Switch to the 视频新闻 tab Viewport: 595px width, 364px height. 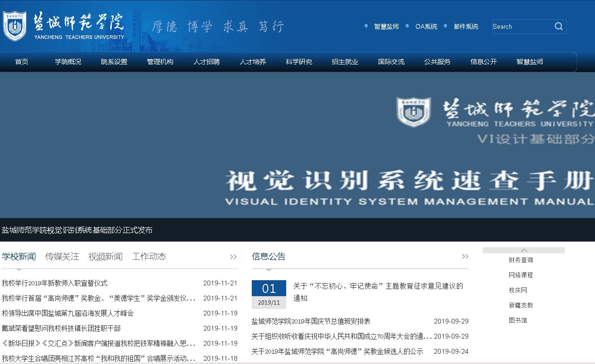pyautogui.click(x=105, y=257)
